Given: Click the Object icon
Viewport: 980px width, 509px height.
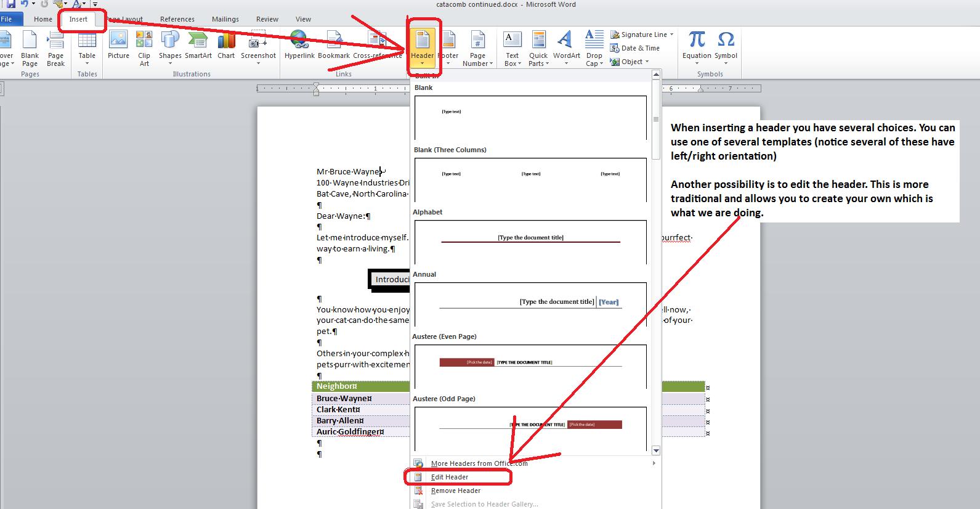Looking at the screenshot, I should click(x=615, y=62).
